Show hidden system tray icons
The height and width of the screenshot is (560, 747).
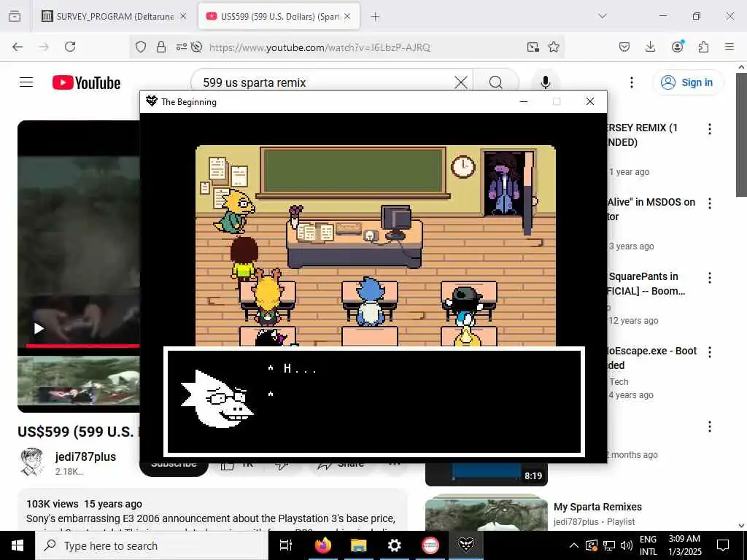point(574,545)
